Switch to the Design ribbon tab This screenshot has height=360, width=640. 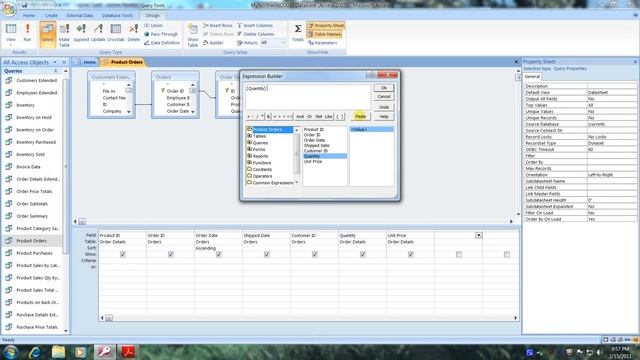click(x=152, y=16)
